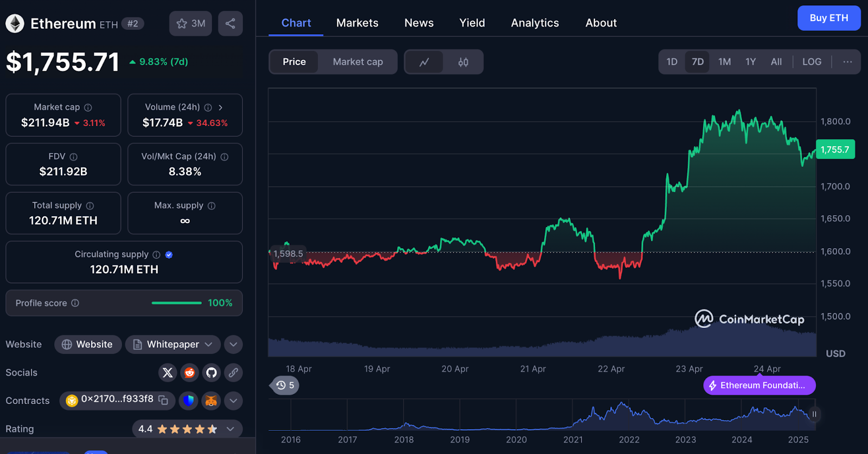
Task: Click the 1,755.7 current price label
Action: [x=835, y=149]
